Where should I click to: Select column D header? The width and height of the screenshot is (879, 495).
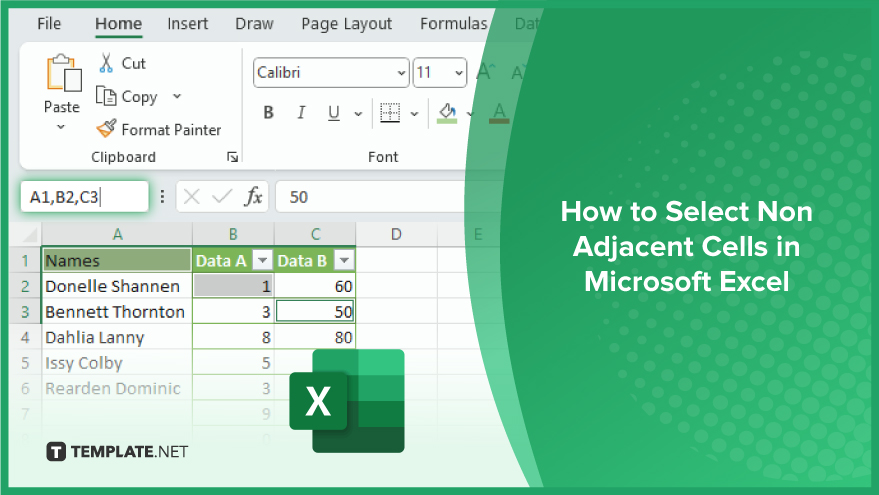click(396, 234)
